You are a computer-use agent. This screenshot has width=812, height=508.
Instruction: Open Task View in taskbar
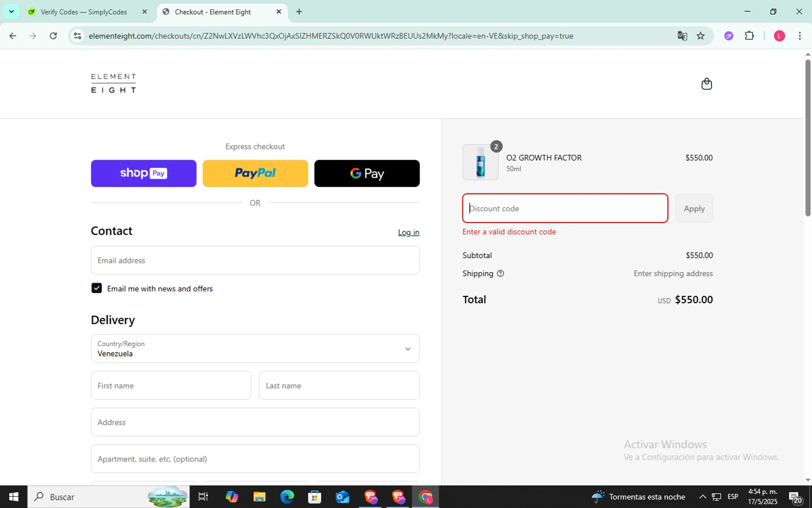pyautogui.click(x=204, y=497)
